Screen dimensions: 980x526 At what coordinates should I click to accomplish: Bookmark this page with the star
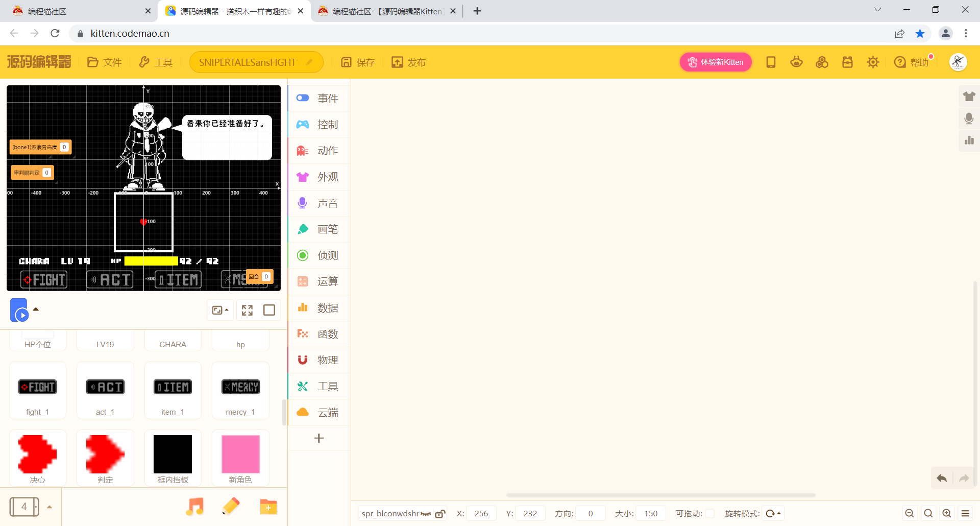pyautogui.click(x=920, y=34)
